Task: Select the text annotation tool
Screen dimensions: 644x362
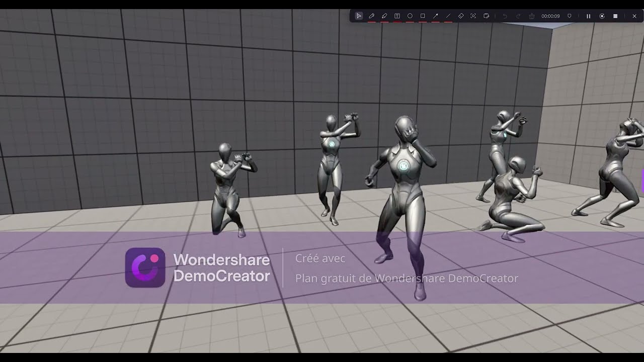Action: click(397, 16)
